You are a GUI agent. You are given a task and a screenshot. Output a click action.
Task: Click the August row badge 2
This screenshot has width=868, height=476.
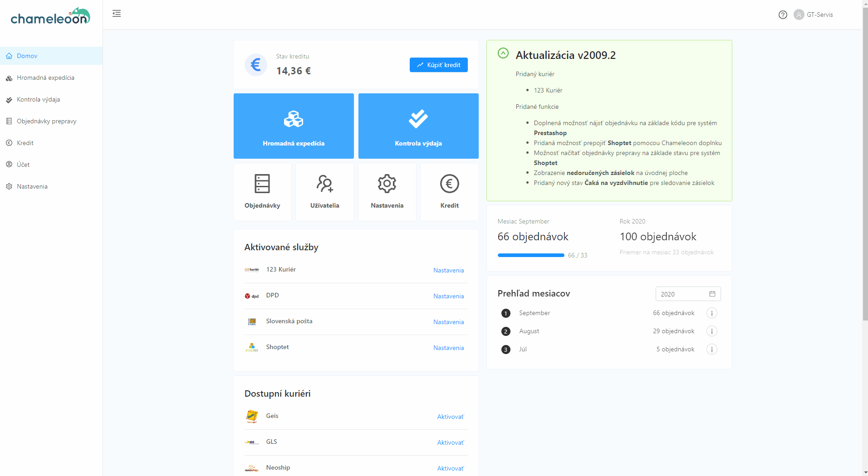pyautogui.click(x=506, y=331)
